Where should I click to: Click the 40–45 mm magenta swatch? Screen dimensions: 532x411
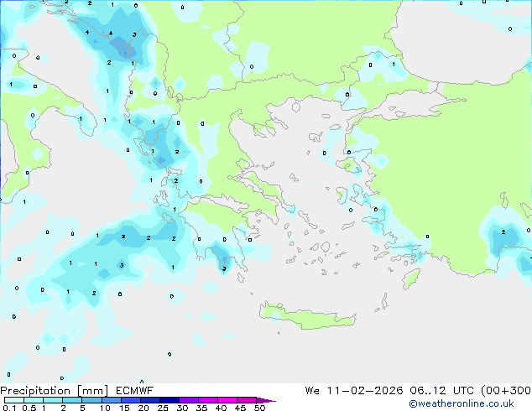coord(227,400)
